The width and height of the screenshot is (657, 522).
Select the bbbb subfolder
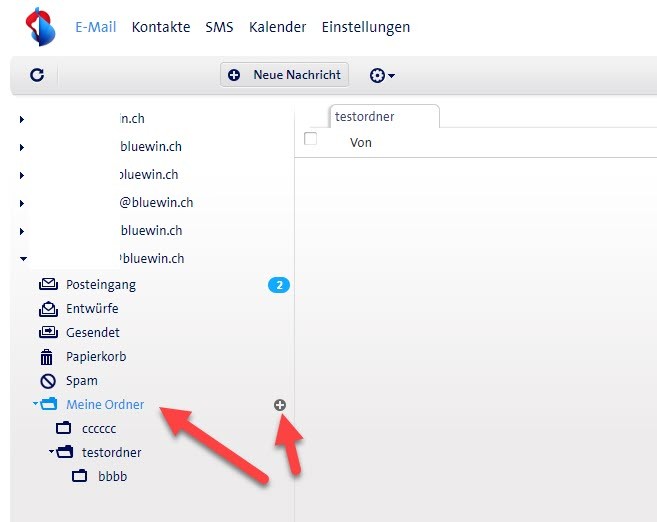coord(112,477)
